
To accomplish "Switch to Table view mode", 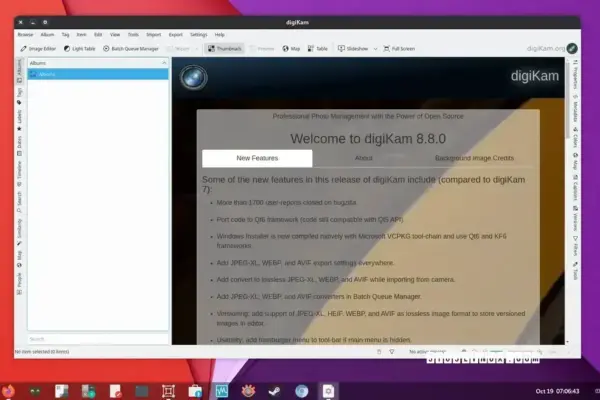I will 318,49.
